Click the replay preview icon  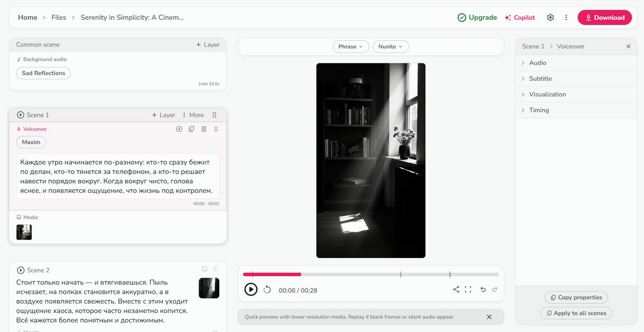(x=267, y=290)
